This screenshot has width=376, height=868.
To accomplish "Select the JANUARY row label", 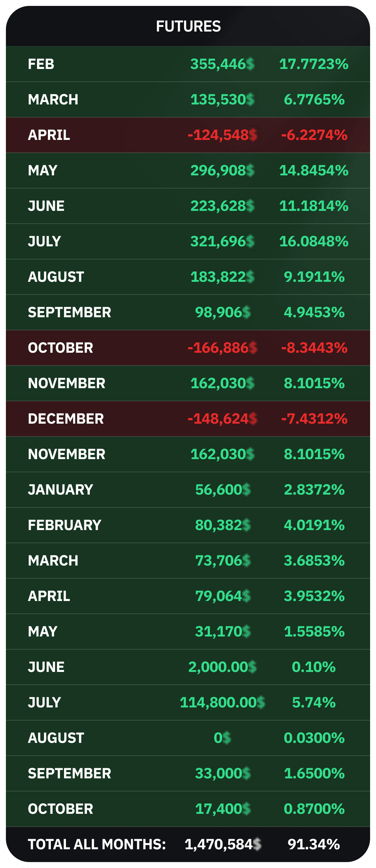I will [61, 490].
